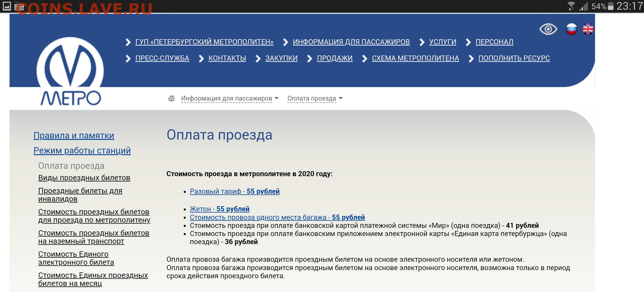Click the Оплата проезда page heading

point(219,135)
